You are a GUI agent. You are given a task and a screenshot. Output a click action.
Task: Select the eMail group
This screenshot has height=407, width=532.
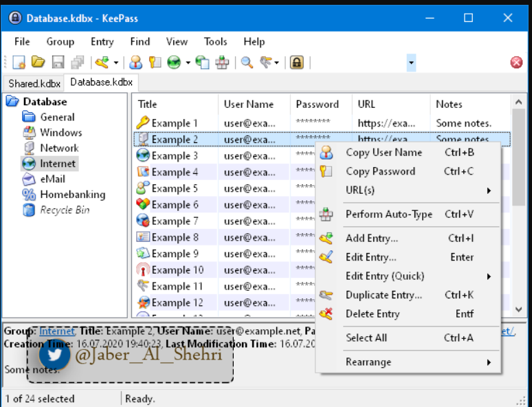coord(53,179)
